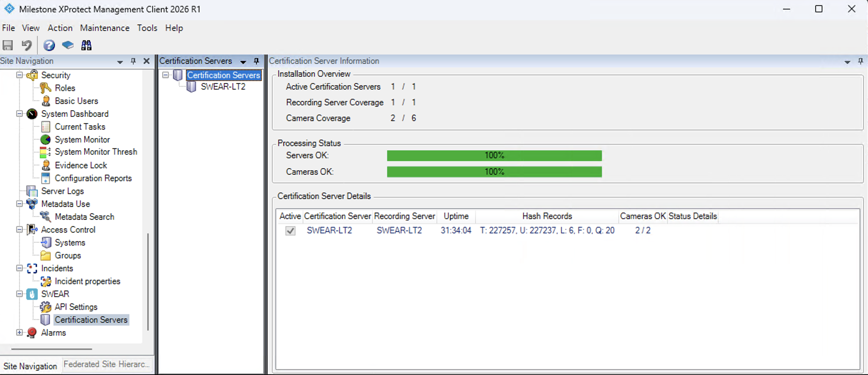The image size is (868, 375).
Task: Open the Site Navigation panel dropdown arrow
Action: [x=120, y=62]
